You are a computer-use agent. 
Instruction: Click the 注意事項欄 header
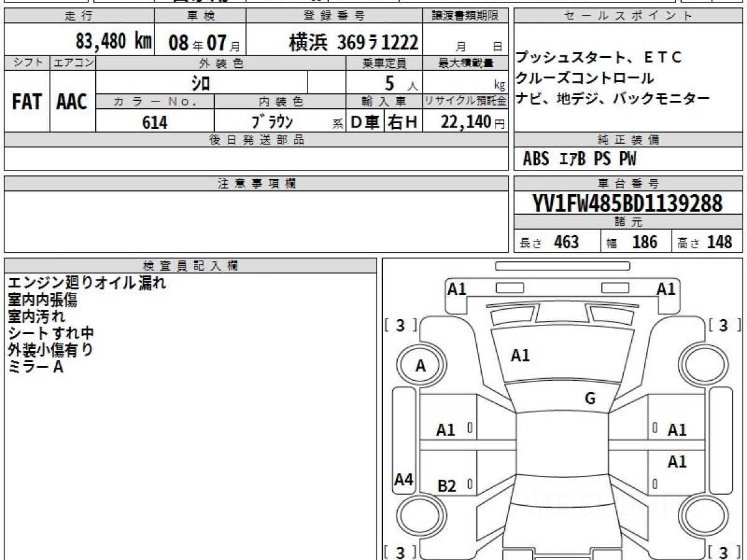256,184
